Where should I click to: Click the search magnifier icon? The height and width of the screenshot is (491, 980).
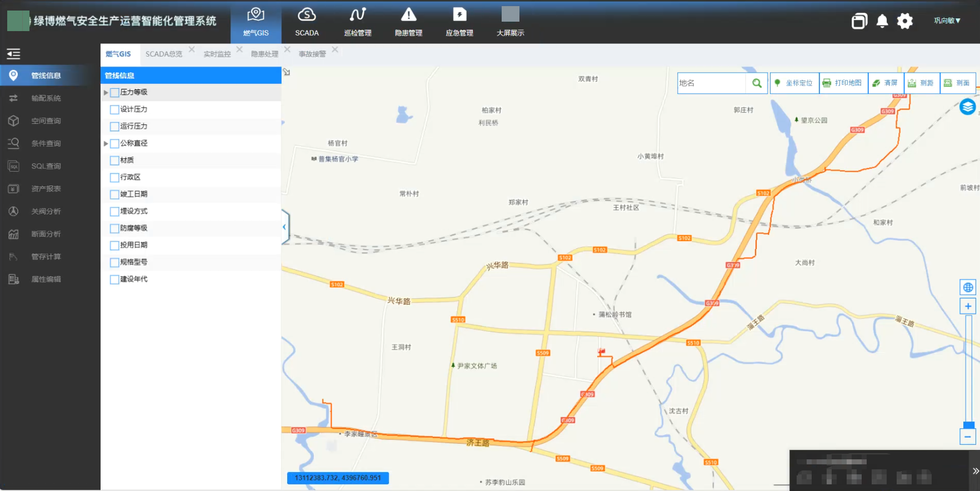point(757,83)
